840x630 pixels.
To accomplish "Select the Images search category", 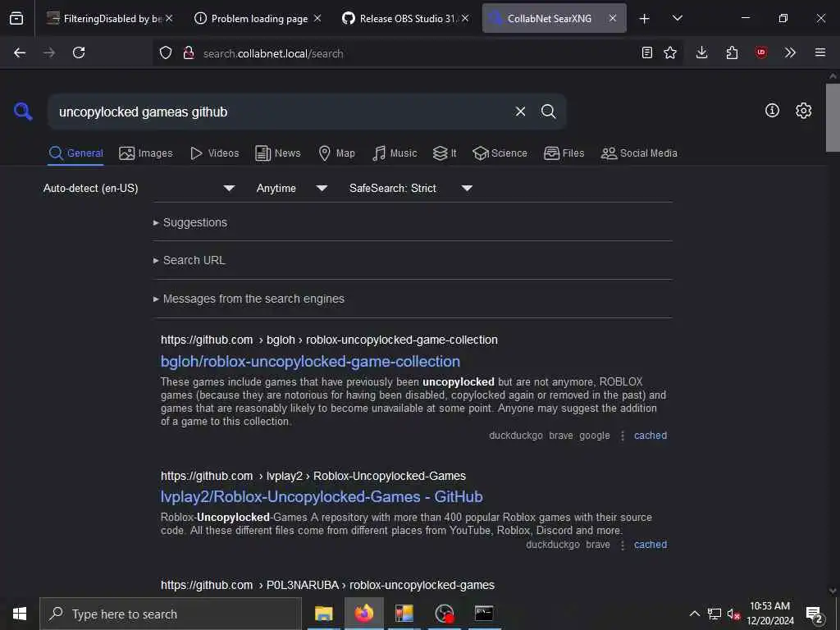I will (x=146, y=153).
